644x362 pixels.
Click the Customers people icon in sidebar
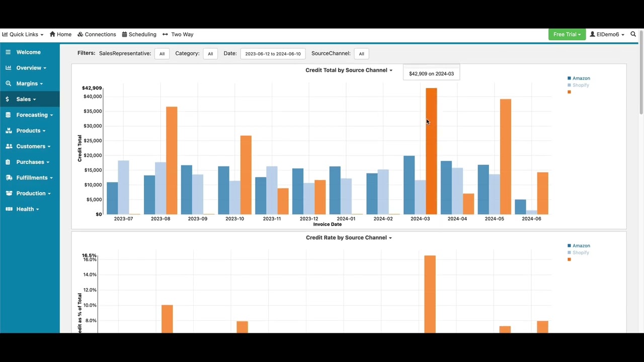point(9,146)
